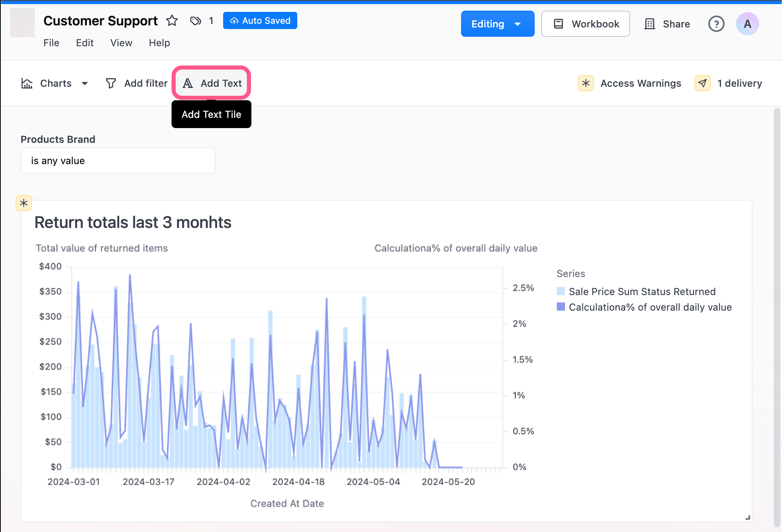Viewport: 782px width, 532px height.
Task: Click the help question mark icon
Action: pyautogui.click(x=716, y=24)
